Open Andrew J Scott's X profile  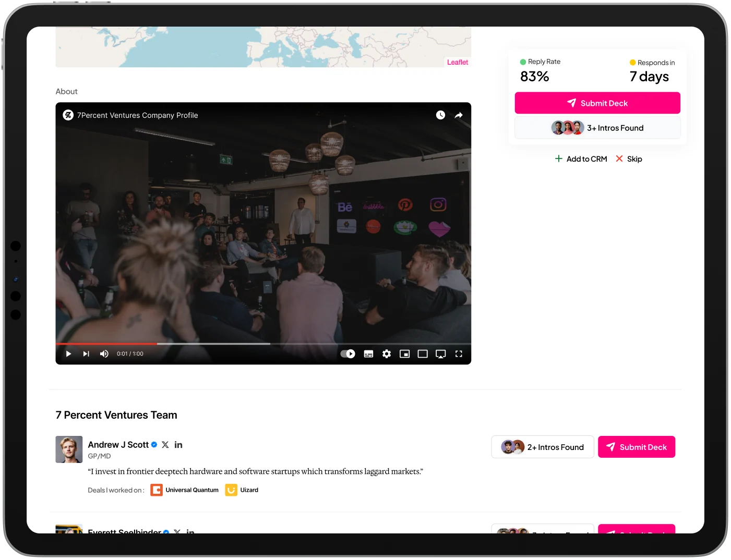pyautogui.click(x=165, y=445)
